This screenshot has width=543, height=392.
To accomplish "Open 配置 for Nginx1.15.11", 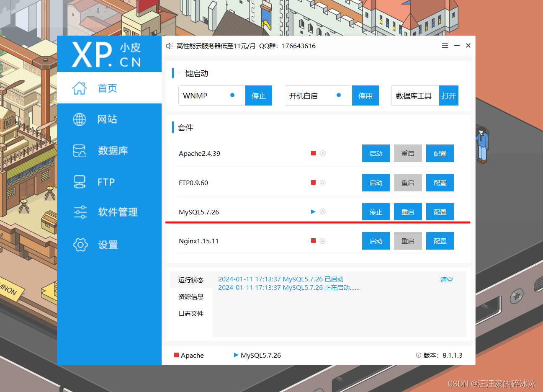I will (440, 241).
